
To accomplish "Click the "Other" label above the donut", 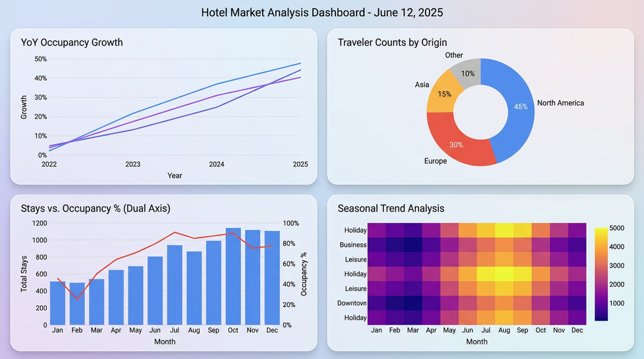I will tap(454, 55).
